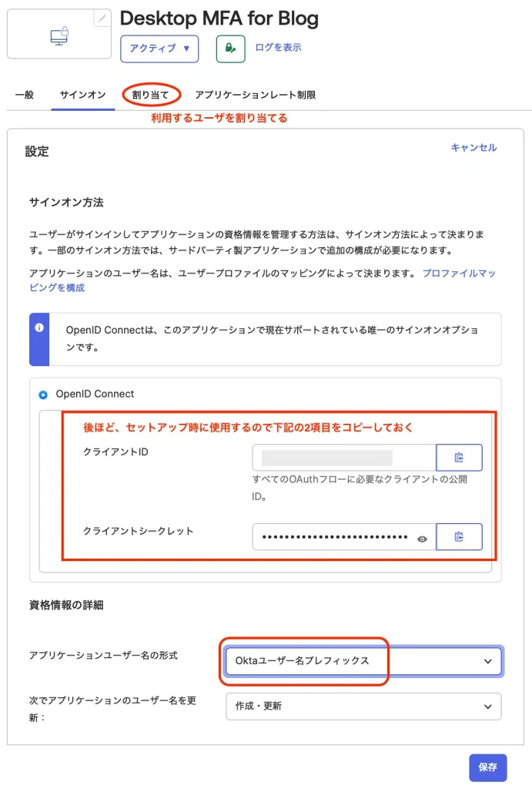
Task: Click the pencil icon to edit app logo
Action: click(x=102, y=18)
